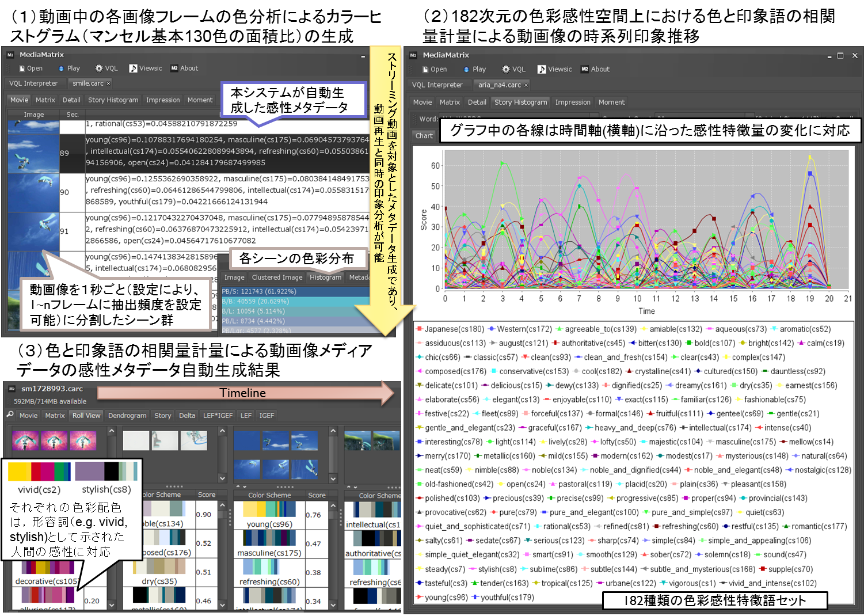Click Open icon in the aria_na4.carc window

tap(425, 69)
